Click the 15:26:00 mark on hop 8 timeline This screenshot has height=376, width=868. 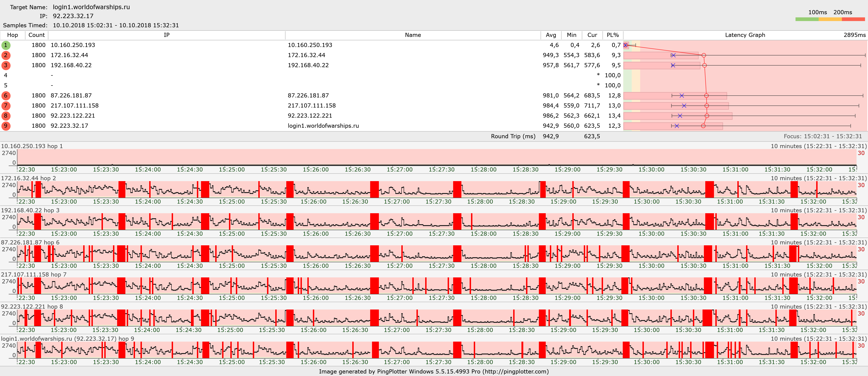(x=313, y=330)
